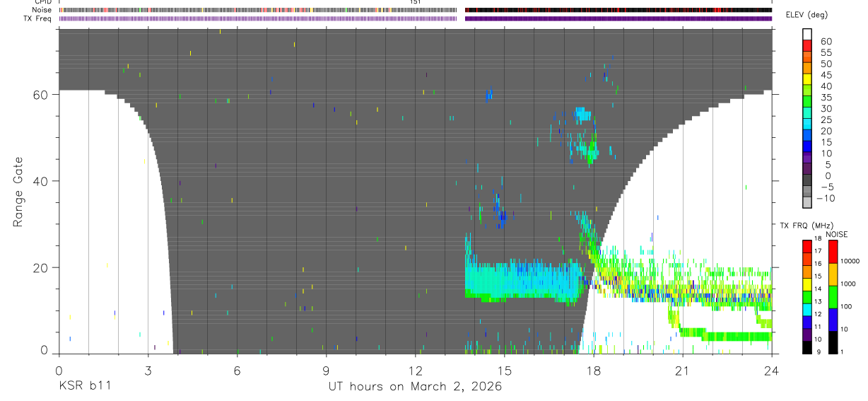868x401 pixels.
Task: Click the black 1–10 segment of NOISE bar
Action: click(x=833, y=342)
